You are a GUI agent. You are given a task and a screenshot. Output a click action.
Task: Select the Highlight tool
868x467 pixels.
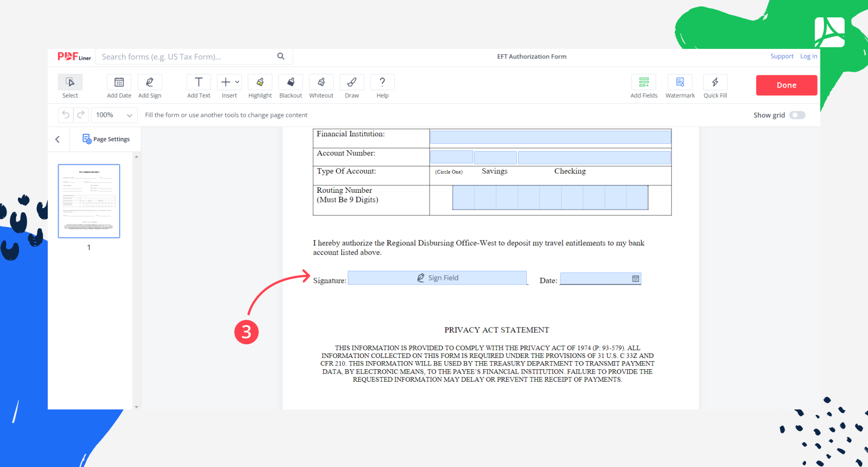click(x=260, y=87)
